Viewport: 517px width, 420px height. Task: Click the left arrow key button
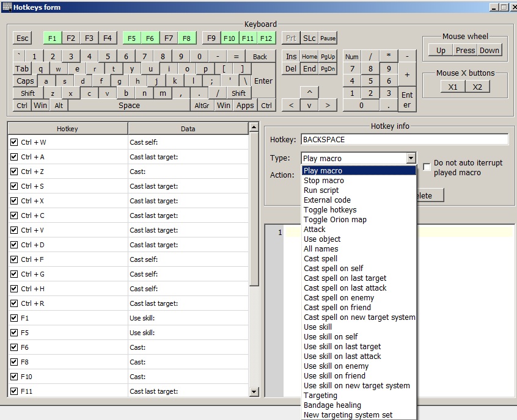point(291,105)
